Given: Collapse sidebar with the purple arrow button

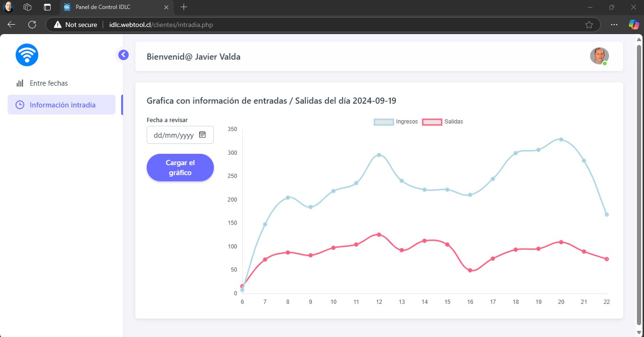Looking at the screenshot, I should (123, 55).
